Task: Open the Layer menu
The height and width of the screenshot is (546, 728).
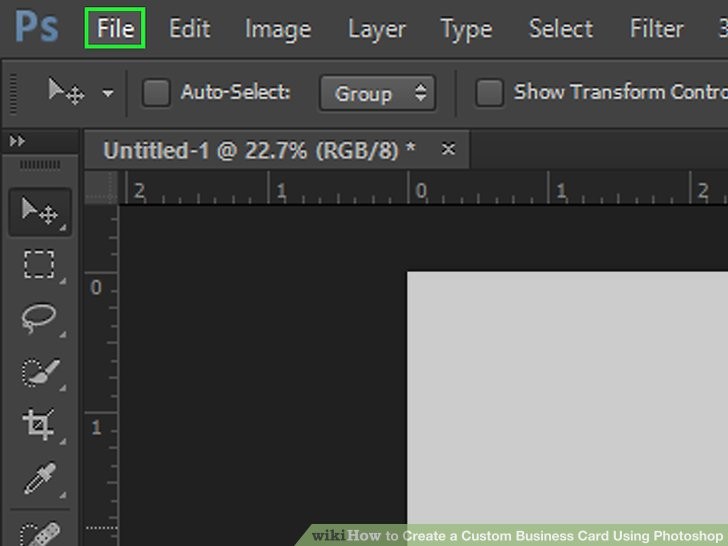Action: 376,29
